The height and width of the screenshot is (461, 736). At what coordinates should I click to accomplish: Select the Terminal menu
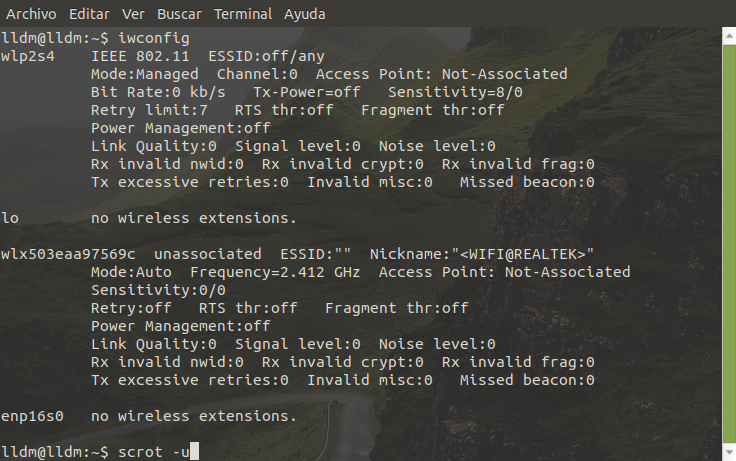[241, 15]
